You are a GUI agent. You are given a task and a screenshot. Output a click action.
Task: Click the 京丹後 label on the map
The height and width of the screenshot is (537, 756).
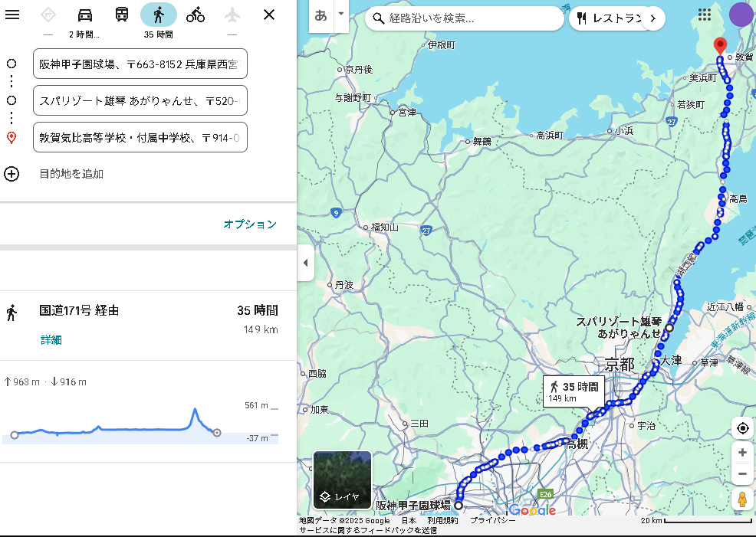(359, 70)
